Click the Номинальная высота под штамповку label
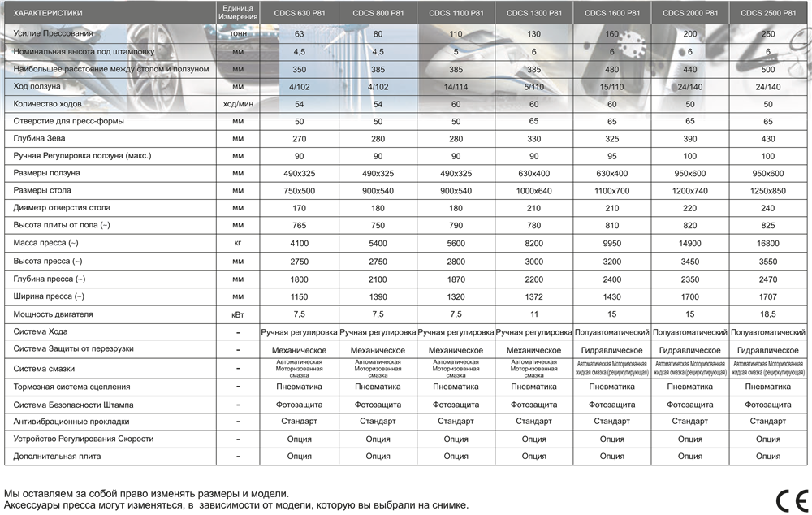Image resolution: width=812 pixels, height=515 pixels. click(x=84, y=52)
